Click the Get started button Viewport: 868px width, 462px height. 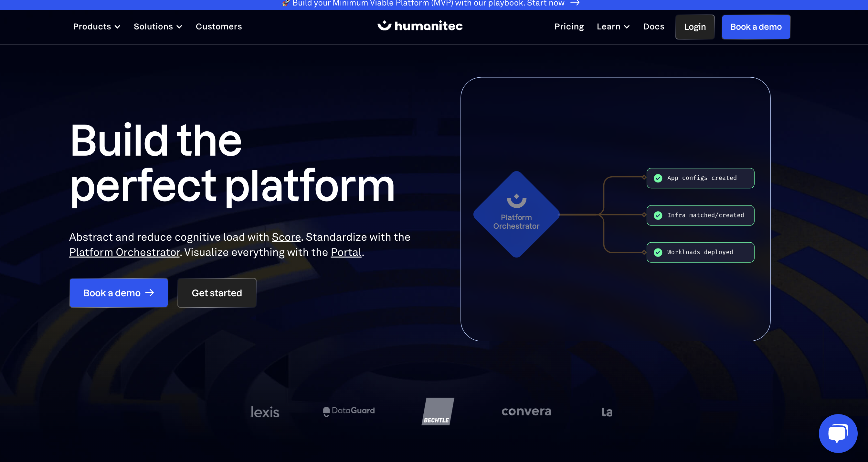click(x=217, y=293)
